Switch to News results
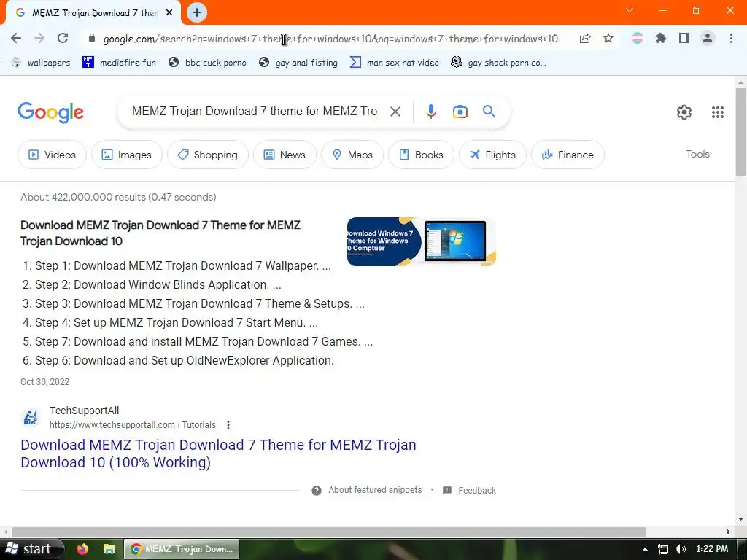The image size is (747, 560). (x=285, y=155)
